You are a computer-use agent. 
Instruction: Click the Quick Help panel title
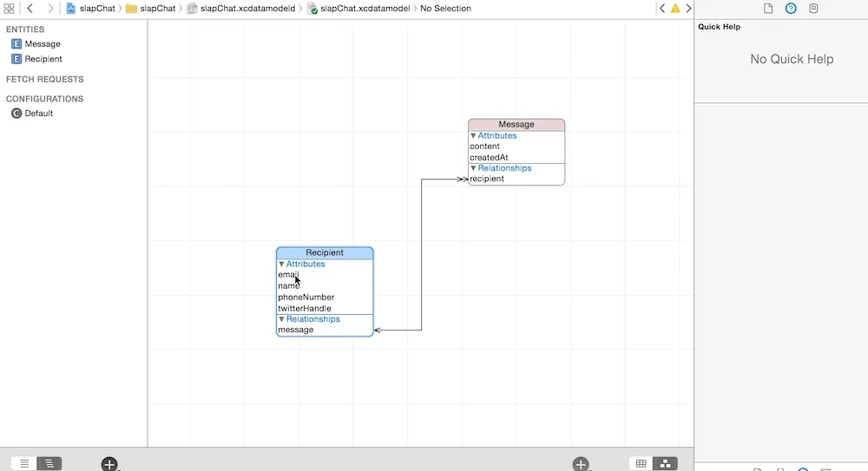[x=719, y=27]
